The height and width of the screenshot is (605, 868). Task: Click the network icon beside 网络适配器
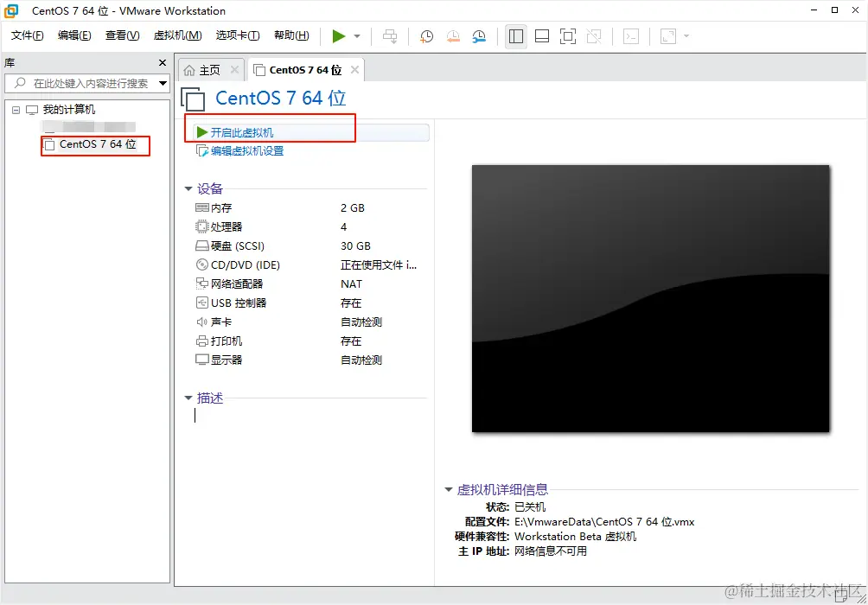(x=202, y=284)
